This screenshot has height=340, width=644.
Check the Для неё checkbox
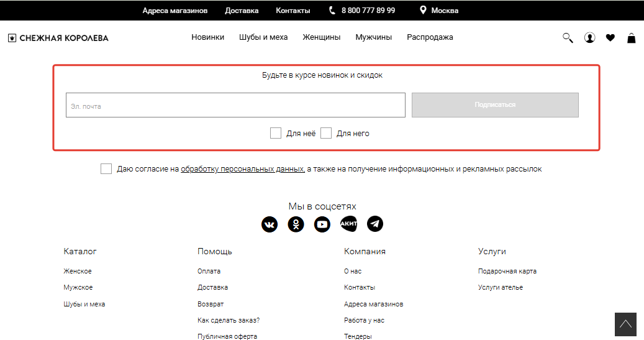coord(276,133)
